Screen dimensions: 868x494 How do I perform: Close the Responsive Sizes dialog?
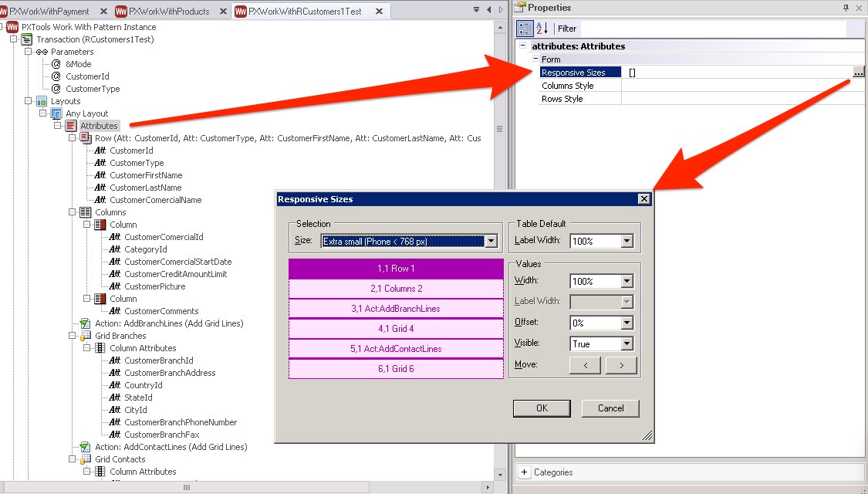point(643,199)
